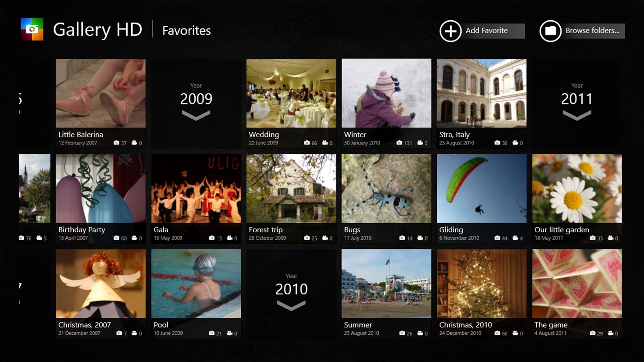
Task: Select the camera icon on the Bugs tile
Action: [402, 238]
